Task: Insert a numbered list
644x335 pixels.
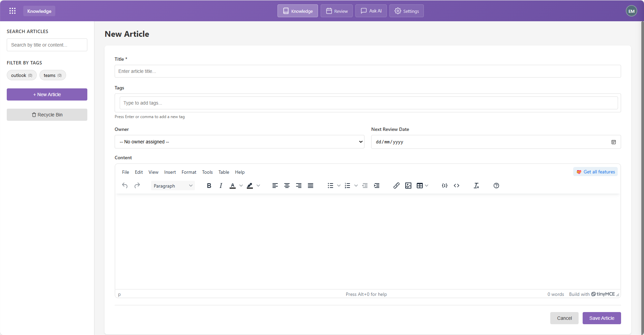Action: 348,186
